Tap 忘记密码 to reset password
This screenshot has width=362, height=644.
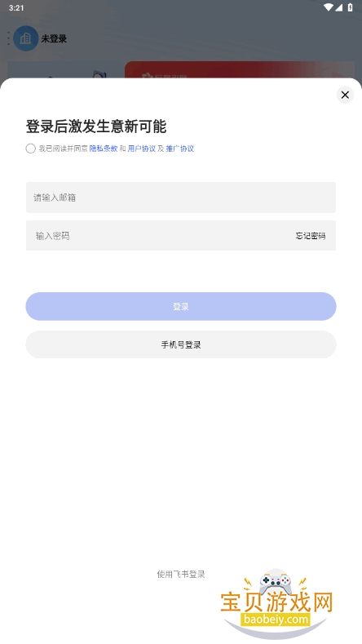pos(311,236)
